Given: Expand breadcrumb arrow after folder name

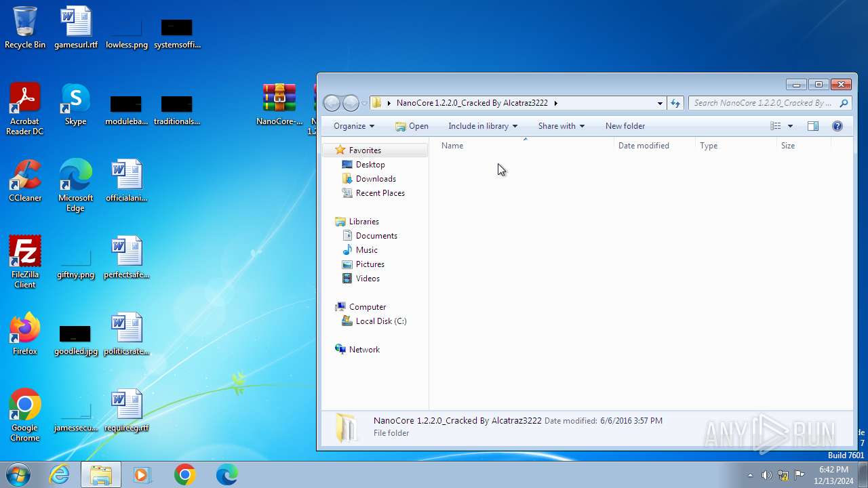Looking at the screenshot, I should [x=556, y=103].
